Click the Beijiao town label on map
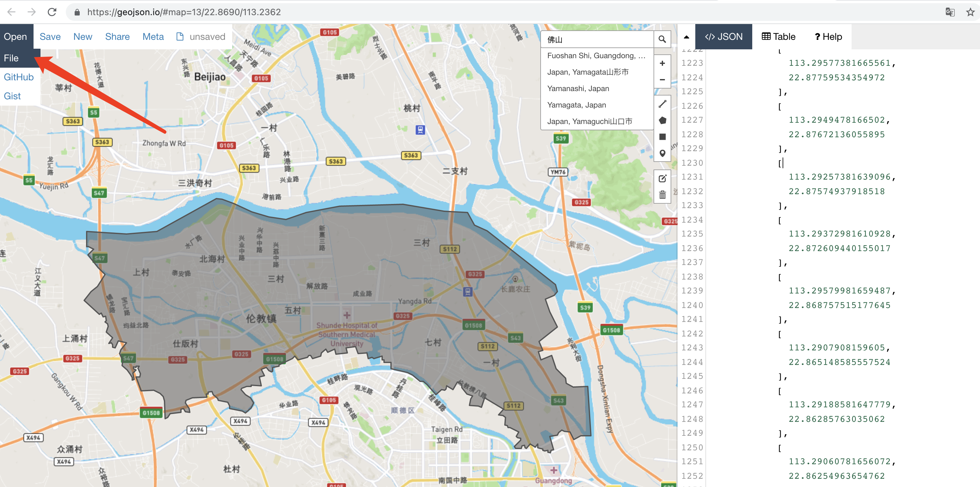The width and height of the screenshot is (980, 487). pyautogui.click(x=210, y=77)
